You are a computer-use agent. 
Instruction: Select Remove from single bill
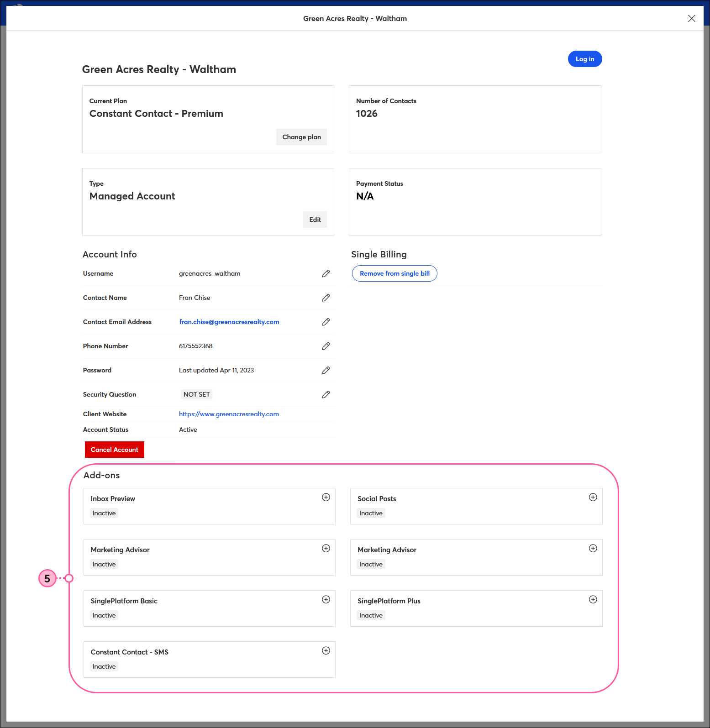[x=394, y=273]
